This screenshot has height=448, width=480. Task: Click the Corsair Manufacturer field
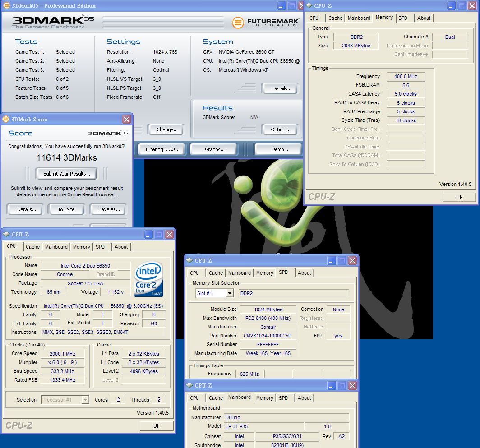(x=268, y=327)
